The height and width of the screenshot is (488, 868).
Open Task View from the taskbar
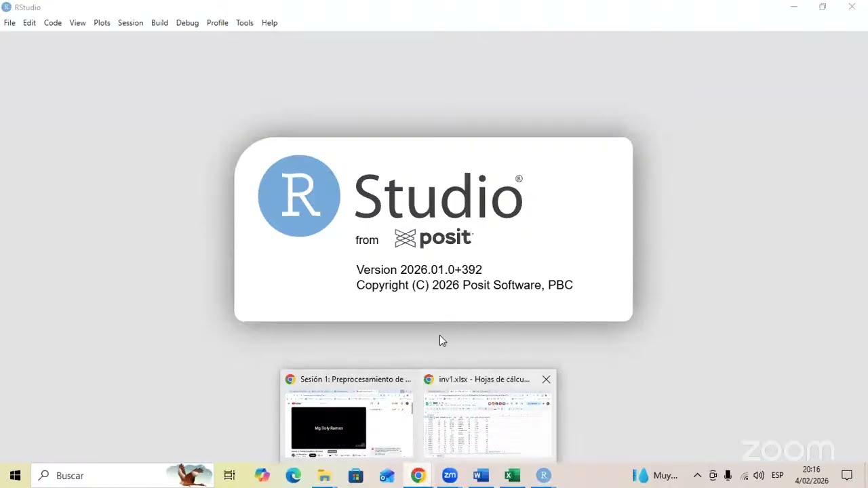(x=229, y=475)
